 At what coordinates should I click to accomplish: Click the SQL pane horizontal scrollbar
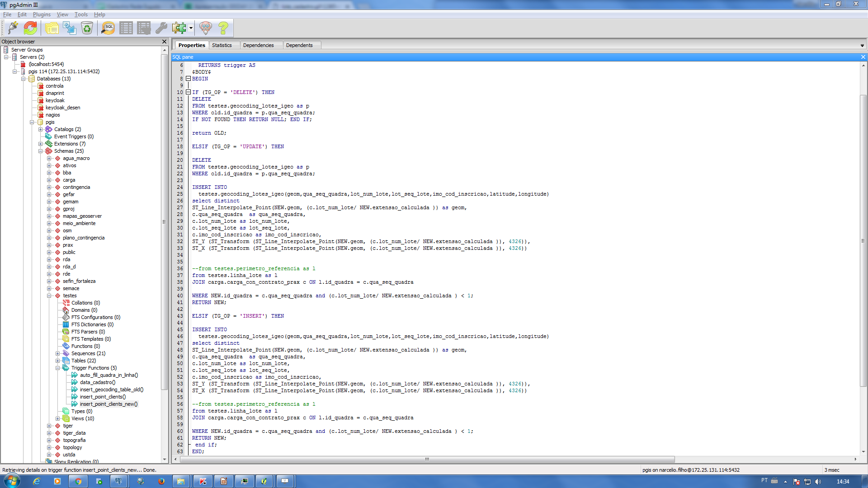click(x=427, y=459)
